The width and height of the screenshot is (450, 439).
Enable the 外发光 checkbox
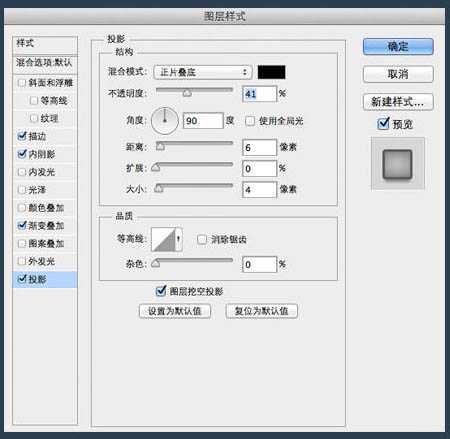22,261
